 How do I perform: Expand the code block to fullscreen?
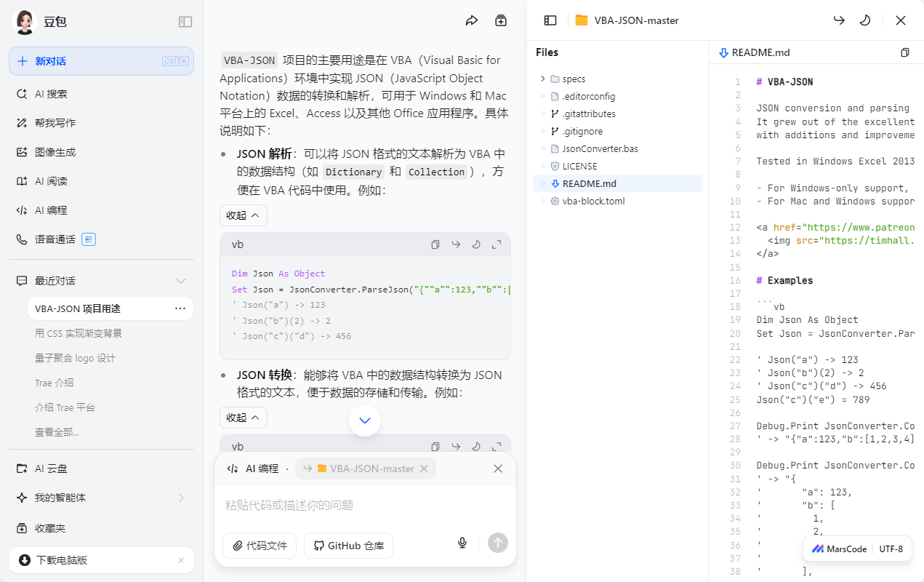497,244
